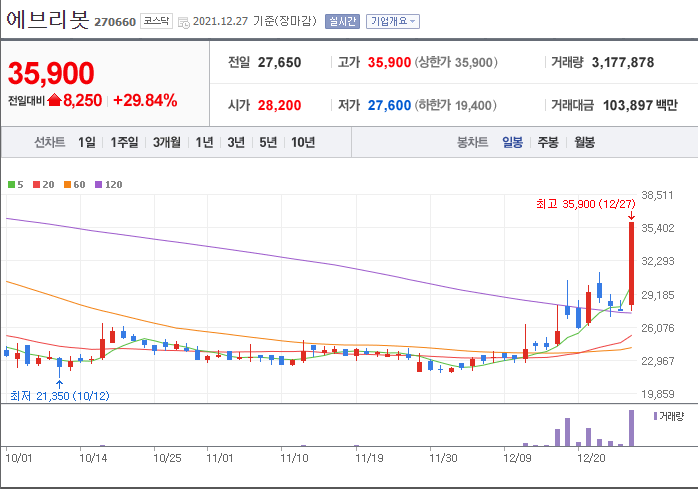This screenshot has width=698, height=489.
Task: Click the tallest volume bar at 12/27
Action: [x=631, y=428]
